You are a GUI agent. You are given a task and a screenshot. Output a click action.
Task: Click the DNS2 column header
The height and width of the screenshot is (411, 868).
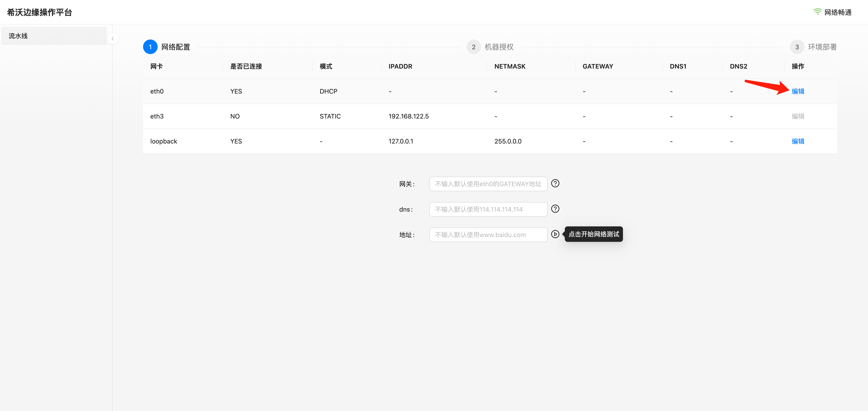pyautogui.click(x=738, y=66)
